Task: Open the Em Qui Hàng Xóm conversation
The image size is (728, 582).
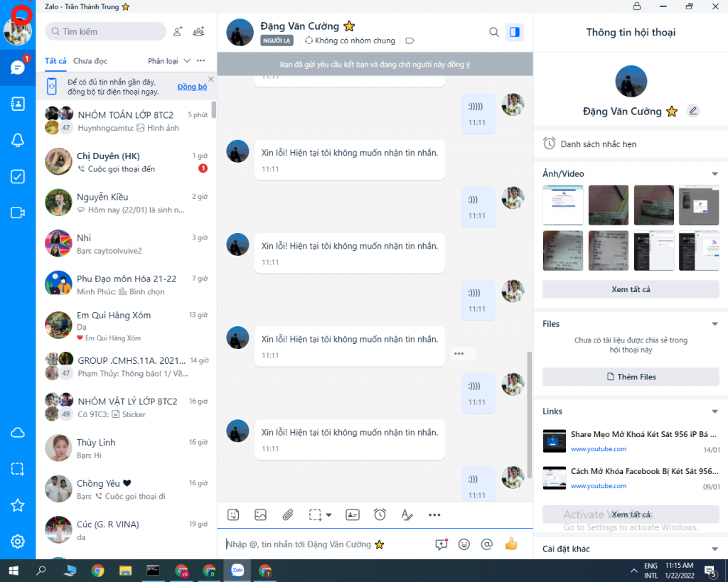Action: pos(127,325)
